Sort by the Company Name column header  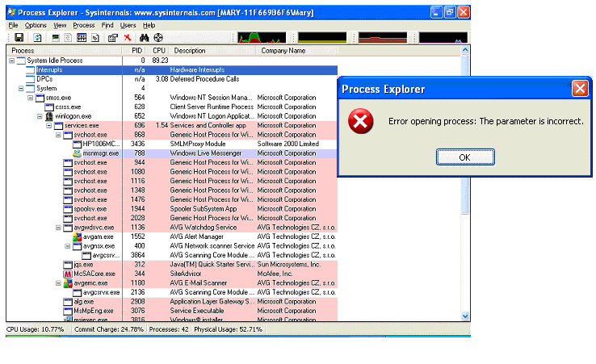(297, 51)
